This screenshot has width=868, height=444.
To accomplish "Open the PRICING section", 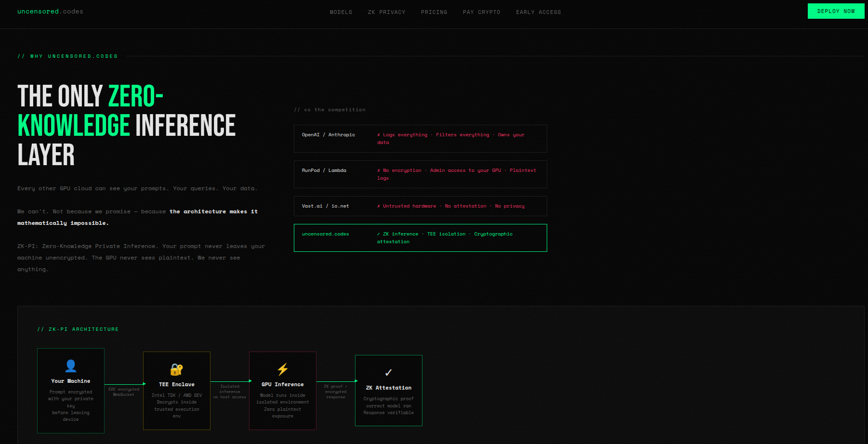I will (434, 12).
